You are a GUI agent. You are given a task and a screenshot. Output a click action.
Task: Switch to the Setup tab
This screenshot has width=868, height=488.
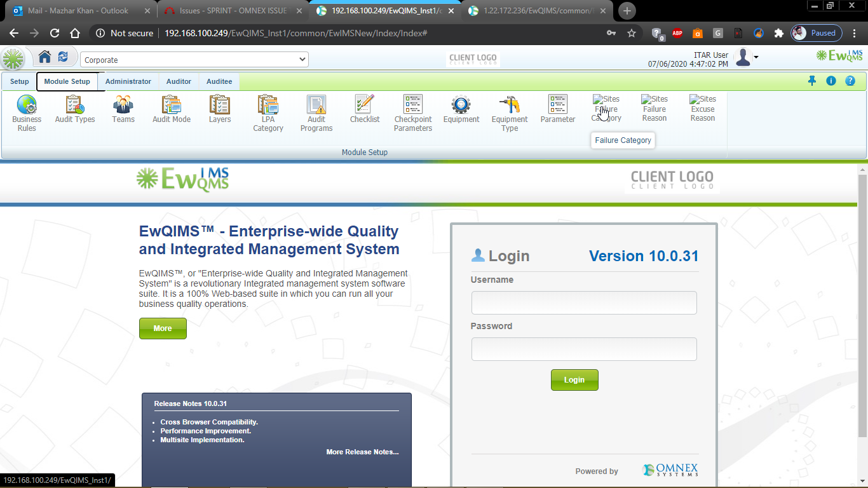pyautogui.click(x=20, y=81)
